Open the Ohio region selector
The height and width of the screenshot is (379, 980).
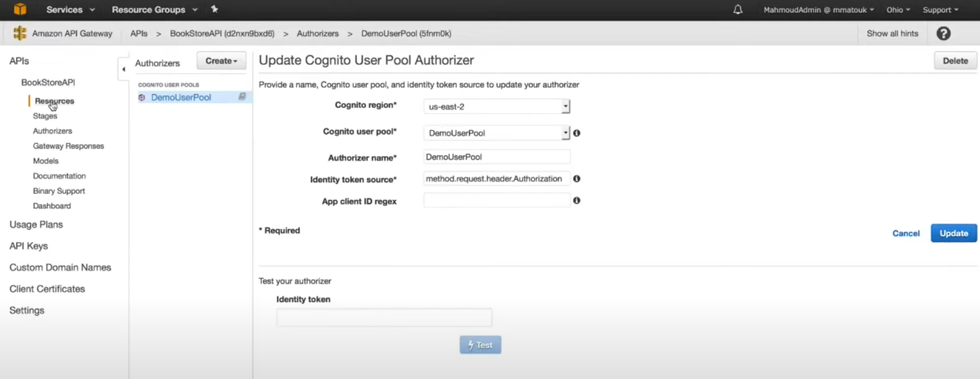[898, 10]
